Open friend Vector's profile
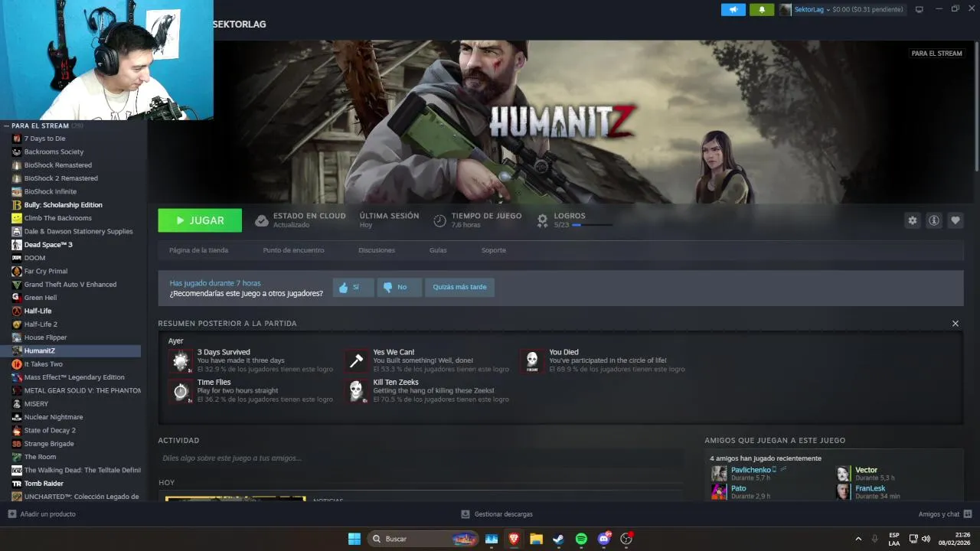The width and height of the screenshot is (980, 551). click(x=866, y=470)
